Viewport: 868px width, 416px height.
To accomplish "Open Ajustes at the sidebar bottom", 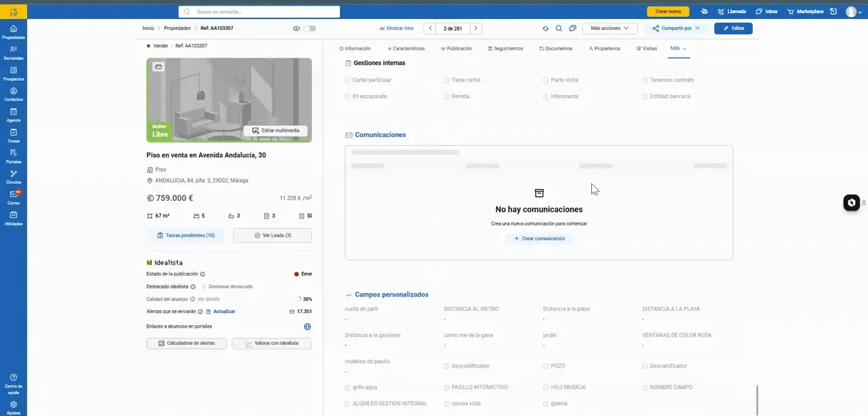I will [x=14, y=407].
